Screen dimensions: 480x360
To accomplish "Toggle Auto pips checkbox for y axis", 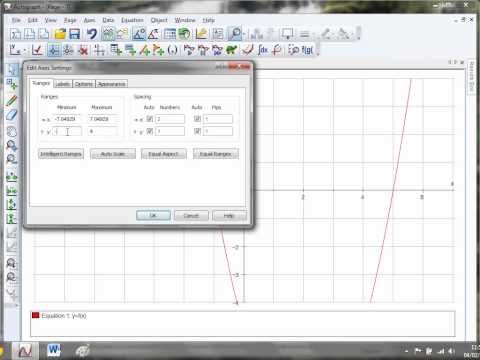I will click(197, 131).
